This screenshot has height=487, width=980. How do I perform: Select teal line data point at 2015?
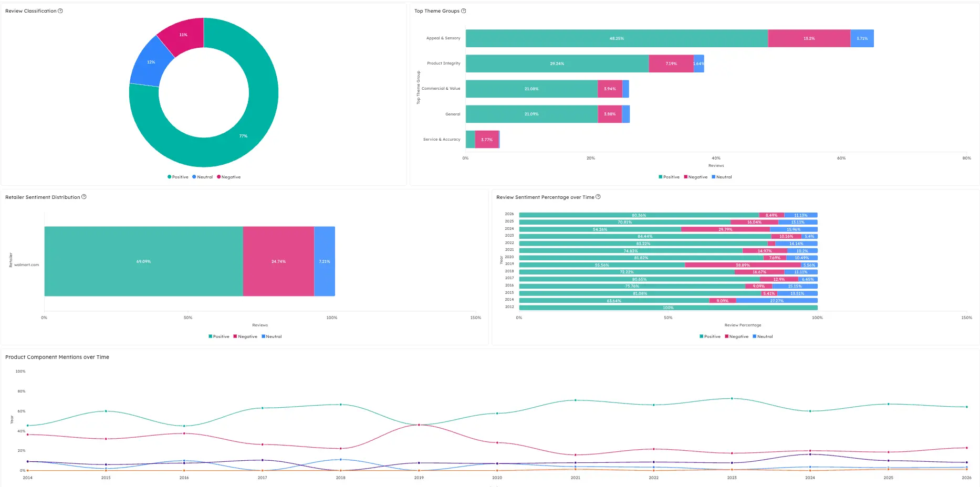[x=106, y=411]
